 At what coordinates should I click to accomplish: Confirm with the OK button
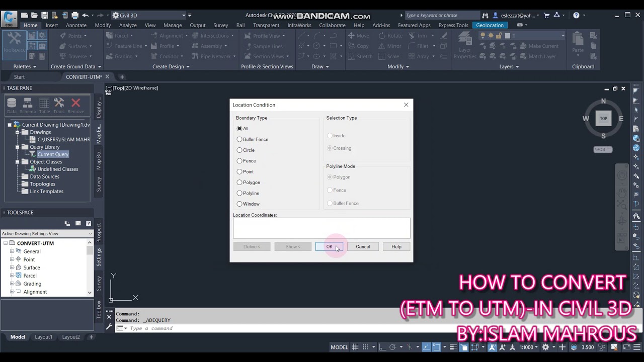point(329,247)
